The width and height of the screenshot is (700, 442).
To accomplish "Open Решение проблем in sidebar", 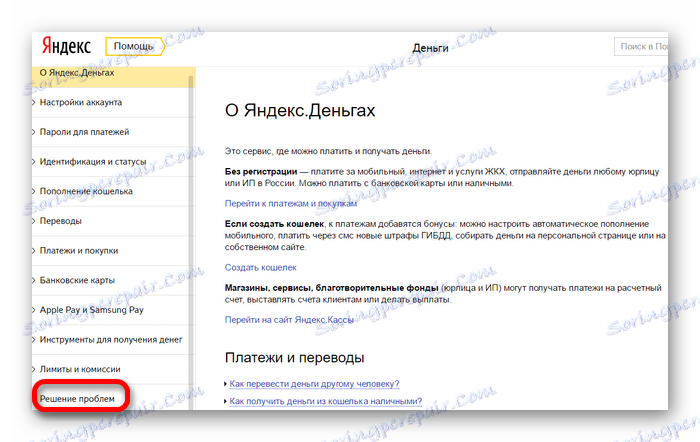I will click(77, 399).
